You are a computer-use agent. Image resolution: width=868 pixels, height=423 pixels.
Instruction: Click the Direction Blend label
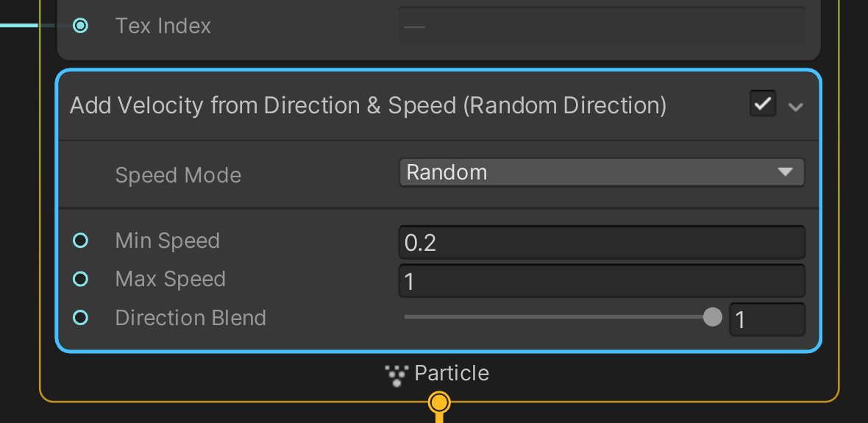[191, 318]
